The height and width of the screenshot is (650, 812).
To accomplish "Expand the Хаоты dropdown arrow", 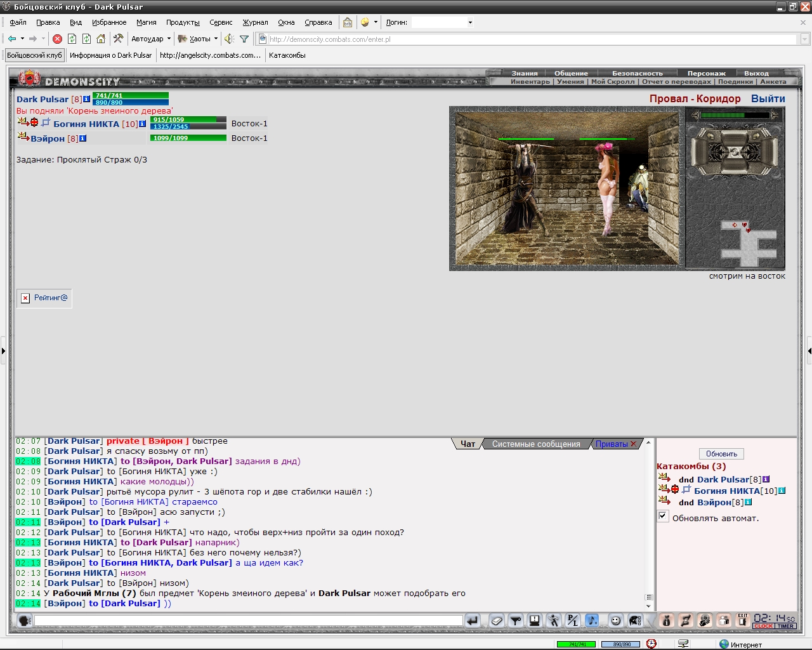I will click(x=216, y=39).
